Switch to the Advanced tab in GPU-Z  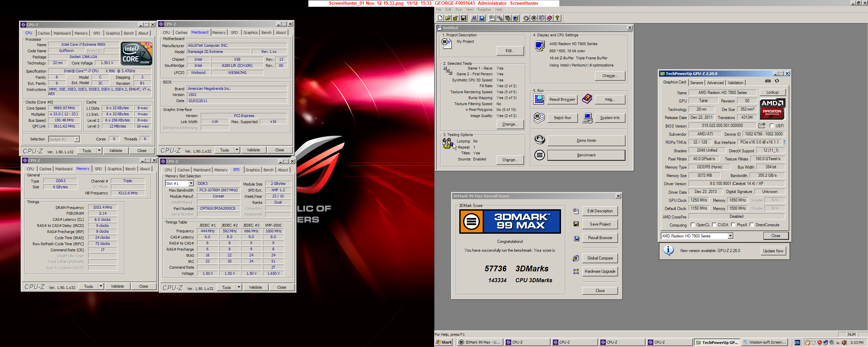pyautogui.click(x=715, y=83)
